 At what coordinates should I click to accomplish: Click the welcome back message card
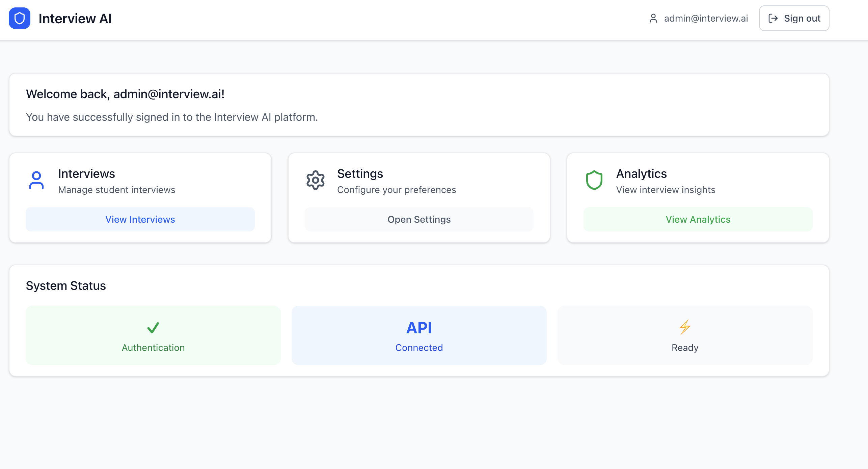[x=419, y=105]
